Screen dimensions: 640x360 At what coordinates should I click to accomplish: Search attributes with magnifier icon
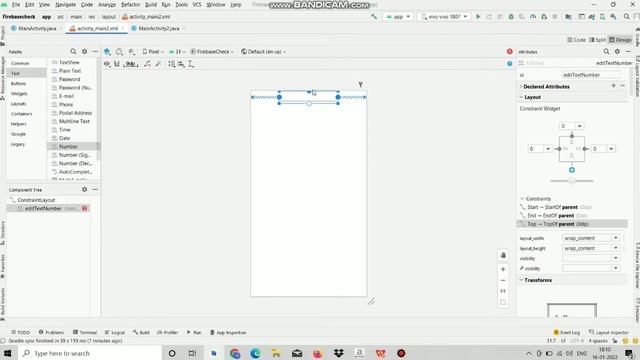coord(606,51)
